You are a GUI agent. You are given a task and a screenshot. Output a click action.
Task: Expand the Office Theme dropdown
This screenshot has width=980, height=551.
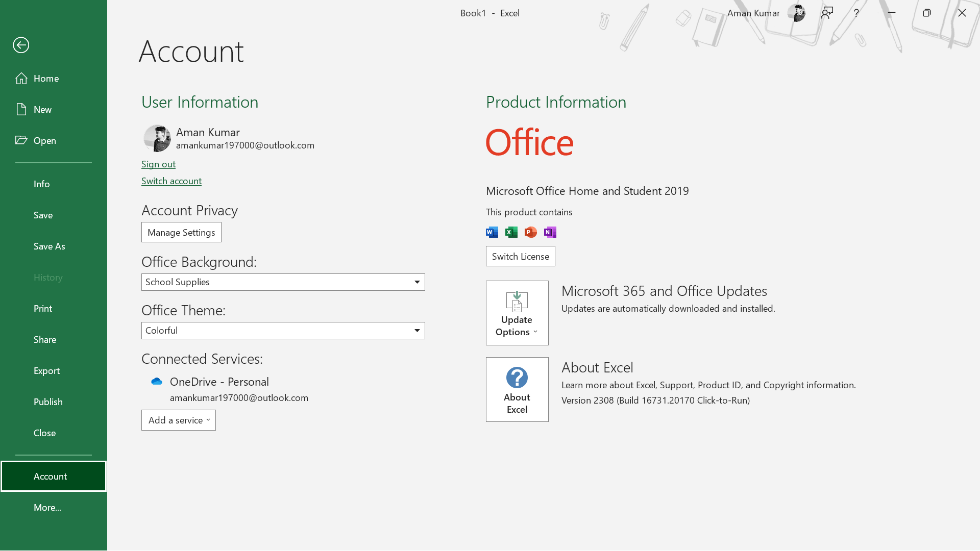pos(416,331)
